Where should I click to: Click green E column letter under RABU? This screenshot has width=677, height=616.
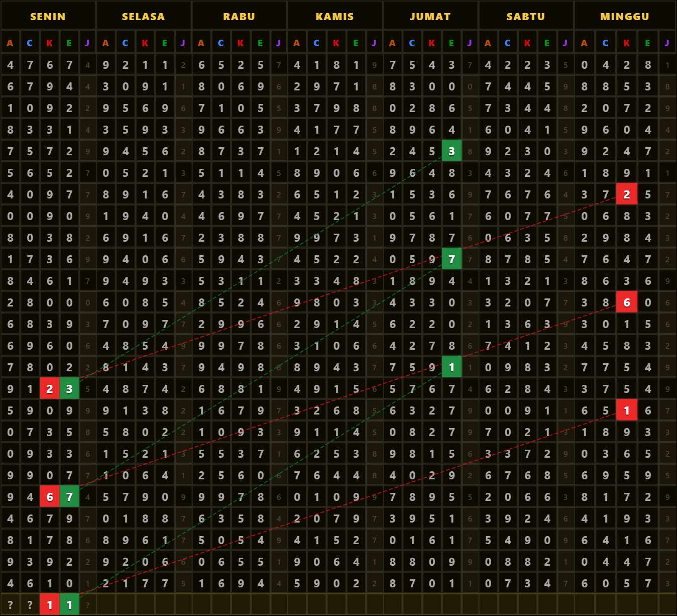pos(260,43)
